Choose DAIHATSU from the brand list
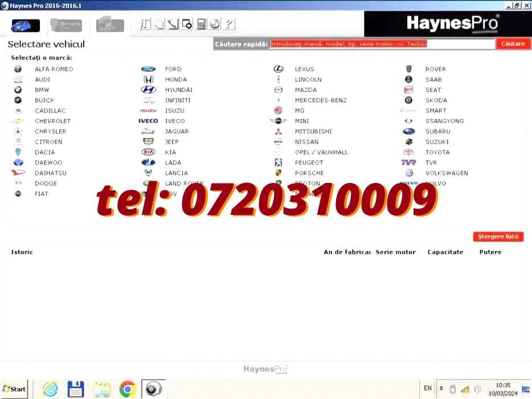This screenshot has height=399, width=532. pyautogui.click(x=51, y=173)
